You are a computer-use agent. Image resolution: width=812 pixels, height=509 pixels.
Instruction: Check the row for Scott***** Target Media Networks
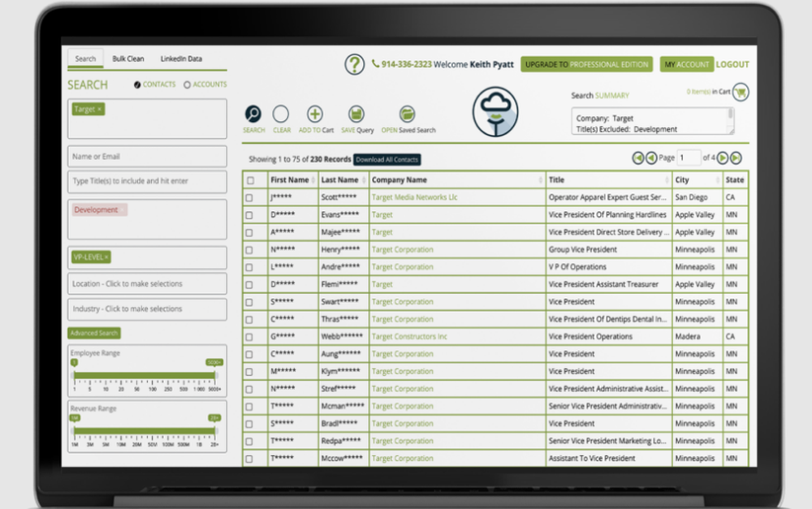(249, 198)
